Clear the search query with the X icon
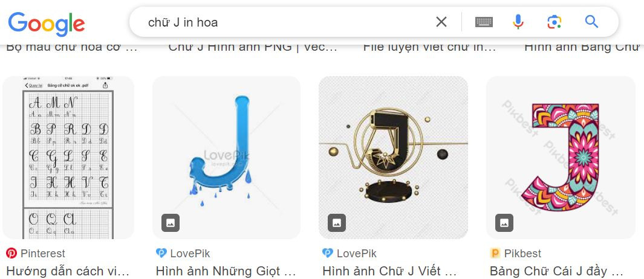 click(x=441, y=22)
